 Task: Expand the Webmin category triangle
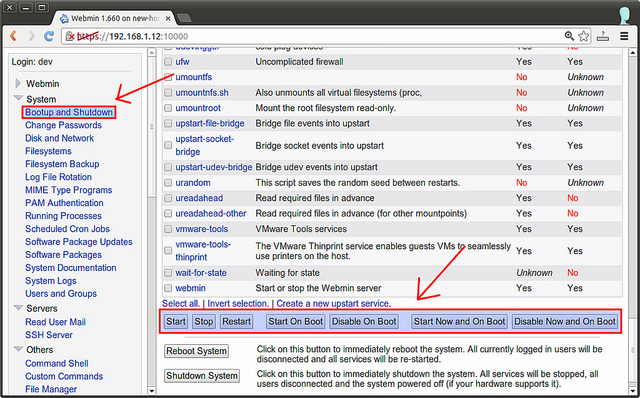click(x=18, y=84)
